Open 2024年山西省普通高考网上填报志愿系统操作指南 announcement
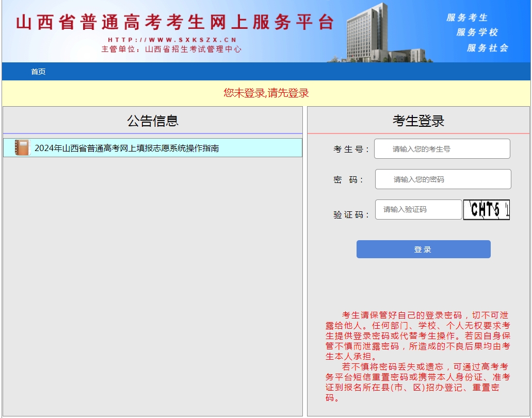532x418 pixels. point(126,148)
